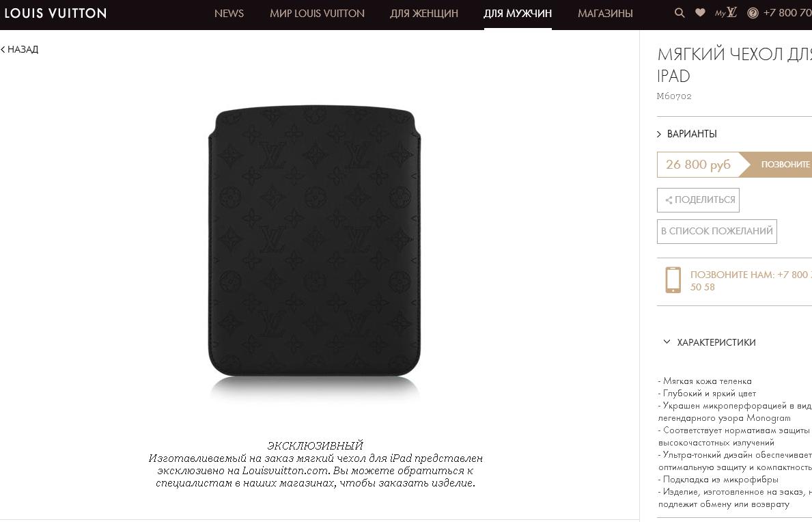Image resolution: width=812 pixels, height=522 pixels.
Task: Click the mobile phone icon
Action: pyautogui.click(x=673, y=280)
